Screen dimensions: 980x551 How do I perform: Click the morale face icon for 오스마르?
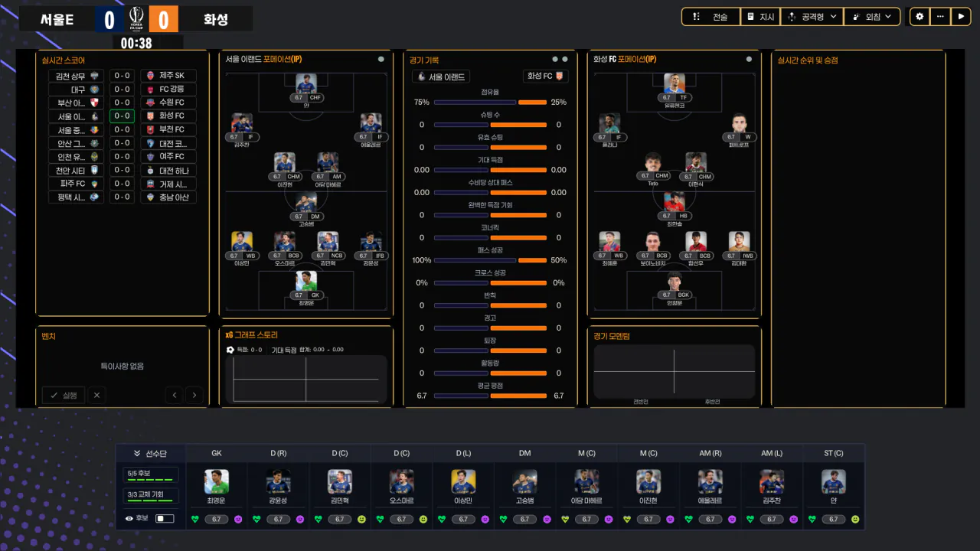coord(423,520)
